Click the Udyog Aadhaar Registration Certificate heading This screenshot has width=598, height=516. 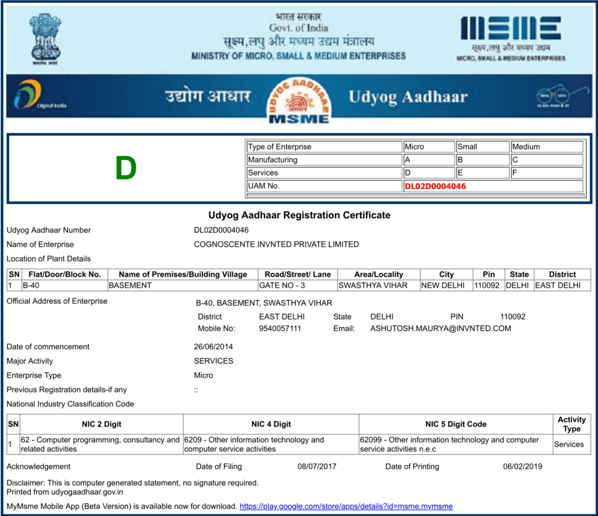click(299, 215)
